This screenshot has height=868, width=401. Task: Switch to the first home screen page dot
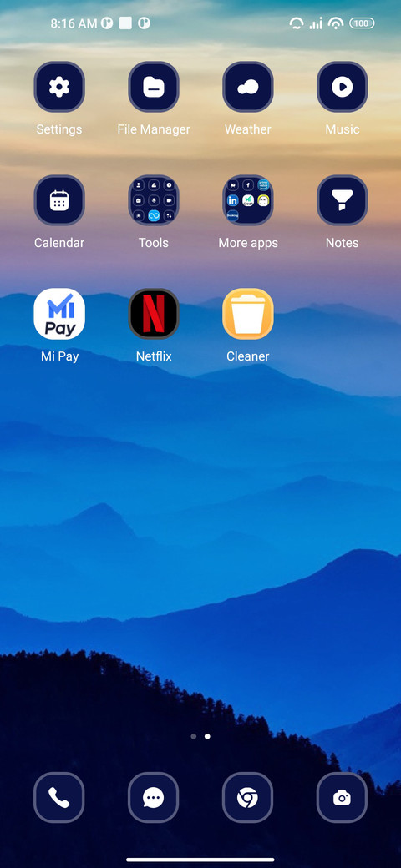click(193, 736)
